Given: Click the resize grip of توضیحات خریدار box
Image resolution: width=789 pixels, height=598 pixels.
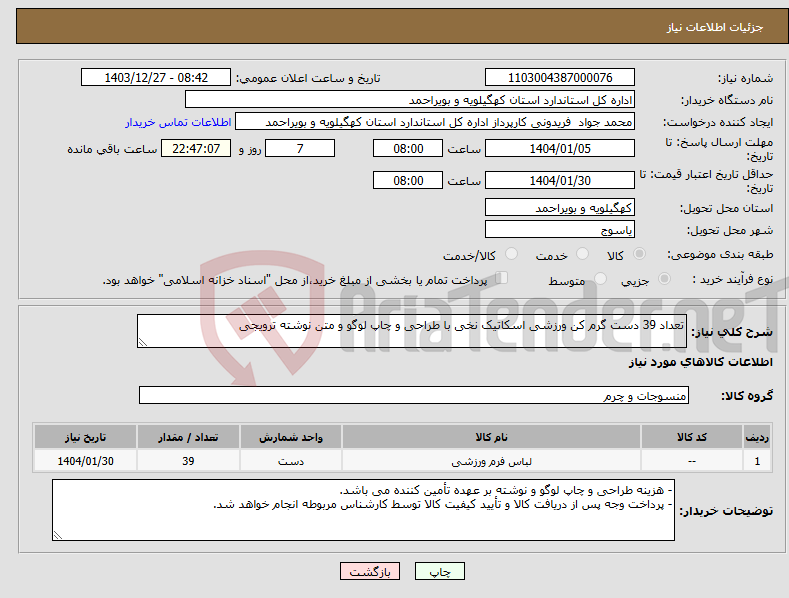Looking at the screenshot, I should (58, 536).
